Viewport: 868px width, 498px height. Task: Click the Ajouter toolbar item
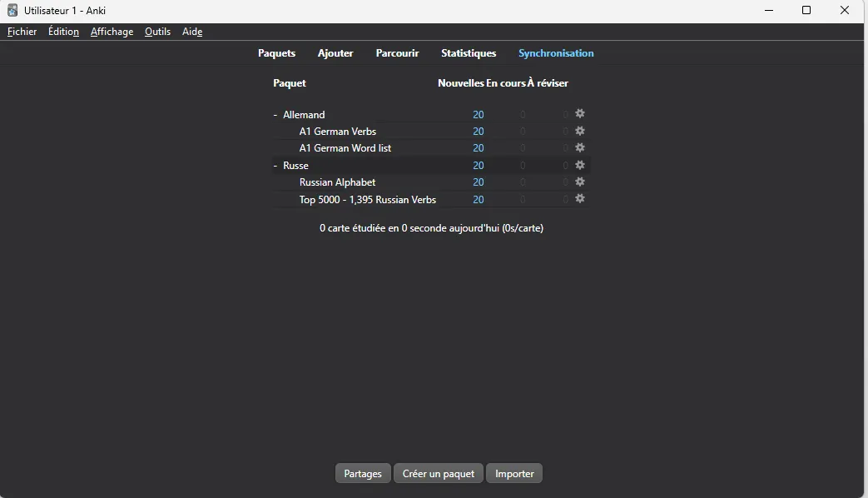pyautogui.click(x=335, y=53)
